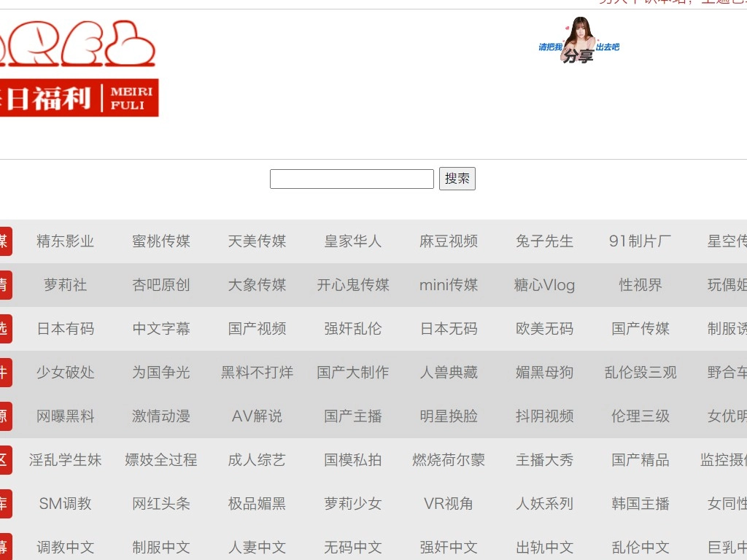Screen dimensions: 747x560
Task: Select the 天美传媒 category
Action: pos(257,241)
